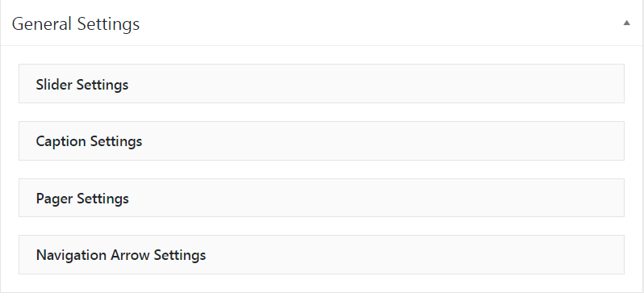Open the Caption Settings accordion panel

[x=321, y=140]
